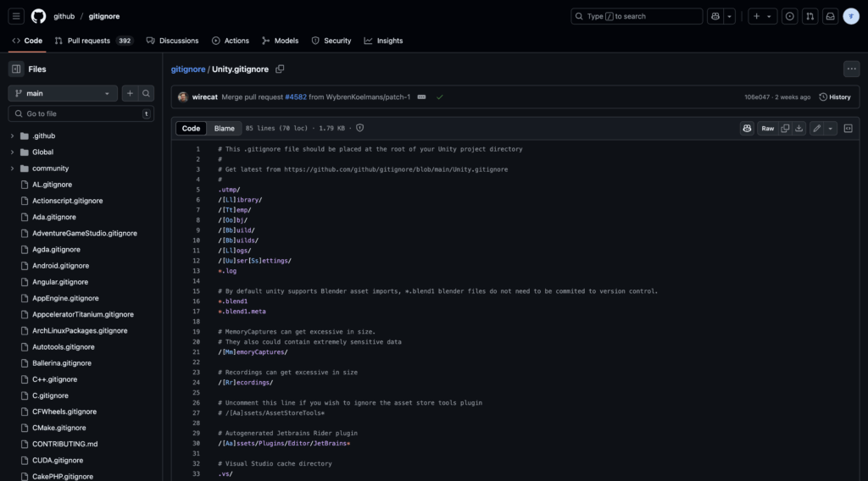The height and width of the screenshot is (481, 868).
Task: Search files with the magnifier button
Action: (x=146, y=93)
